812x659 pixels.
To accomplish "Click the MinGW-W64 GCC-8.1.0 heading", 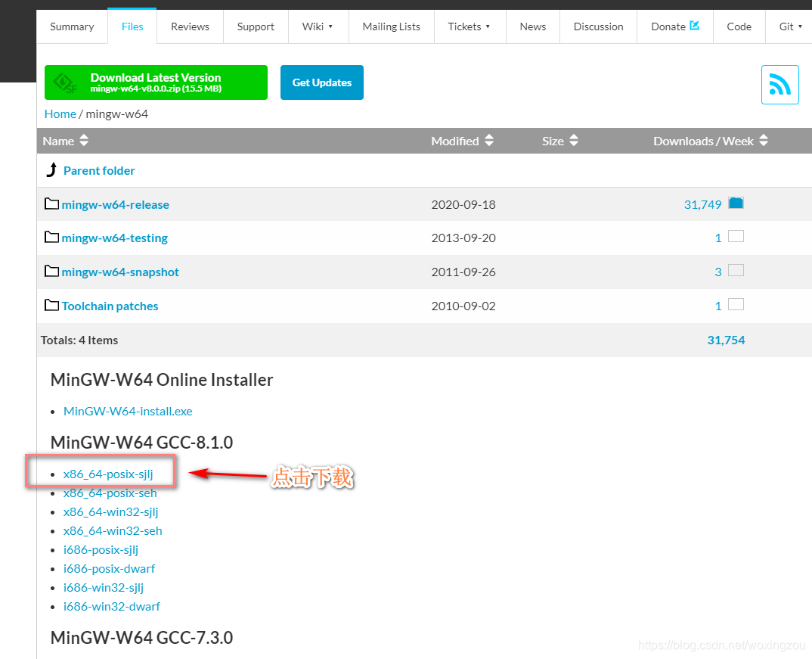I will (x=142, y=443).
